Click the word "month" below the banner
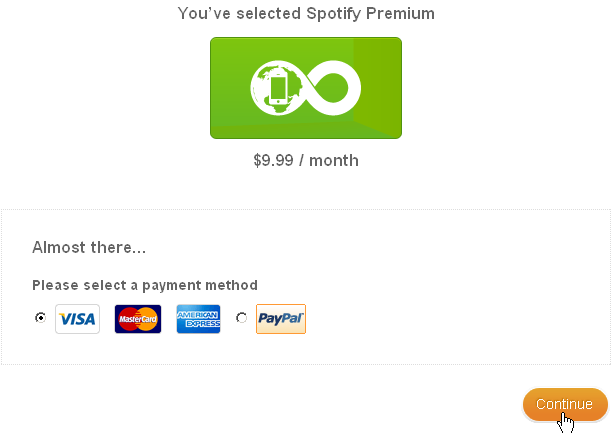This screenshot has width=616, height=433. (334, 160)
